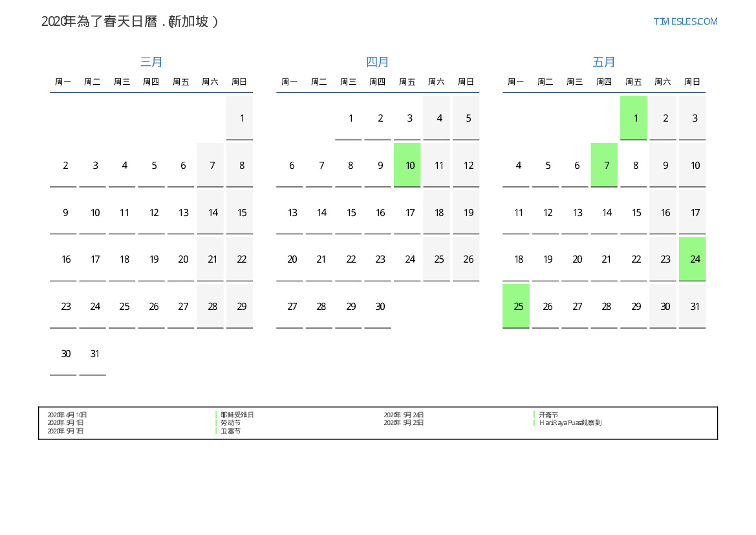The height and width of the screenshot is (535, 756).
Task: Click the 2020年 4月 10日 legend date
Action: [x=67, y=415]
